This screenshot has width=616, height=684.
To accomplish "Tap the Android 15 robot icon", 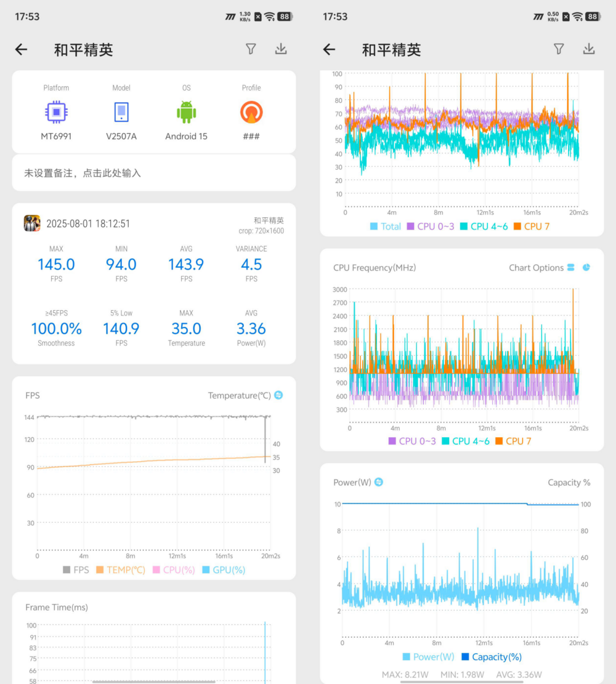I will tap(187, 112).
